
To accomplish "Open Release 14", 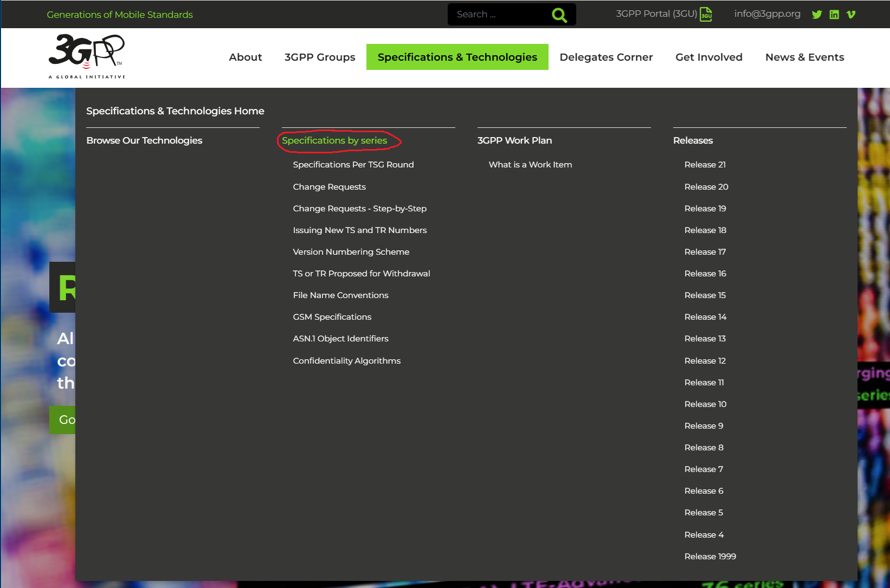I will (705, 317).
